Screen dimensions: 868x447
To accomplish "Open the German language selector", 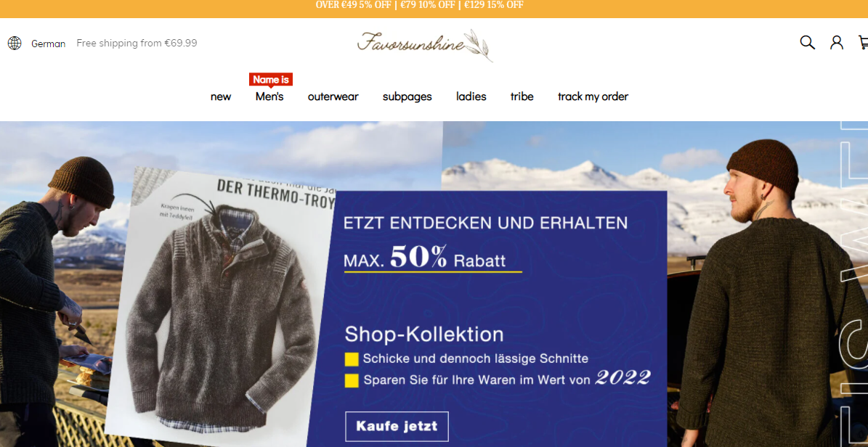I will (x=48, y=44).
